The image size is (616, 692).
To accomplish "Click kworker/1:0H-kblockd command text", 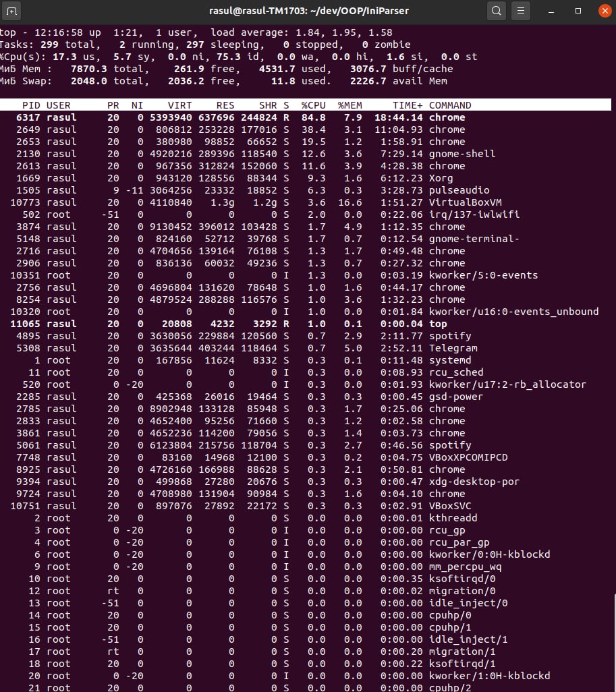I will (489, 676).
